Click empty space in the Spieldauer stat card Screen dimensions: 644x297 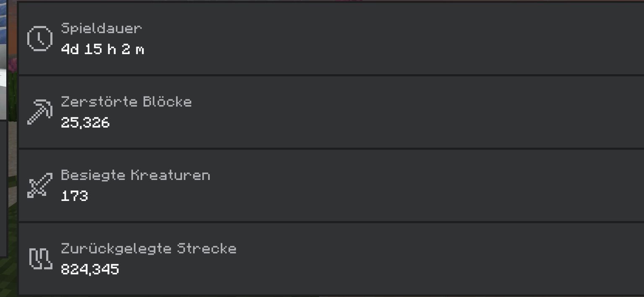tap(378, 39)
